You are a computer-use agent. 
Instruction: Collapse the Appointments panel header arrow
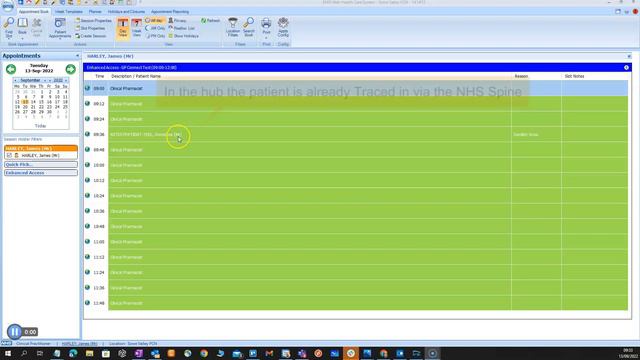click(77, 56)
